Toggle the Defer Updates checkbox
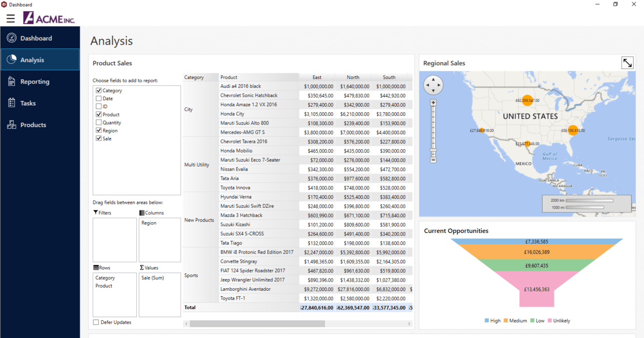The height and width of the screenshot is (338, 644). 96,322
